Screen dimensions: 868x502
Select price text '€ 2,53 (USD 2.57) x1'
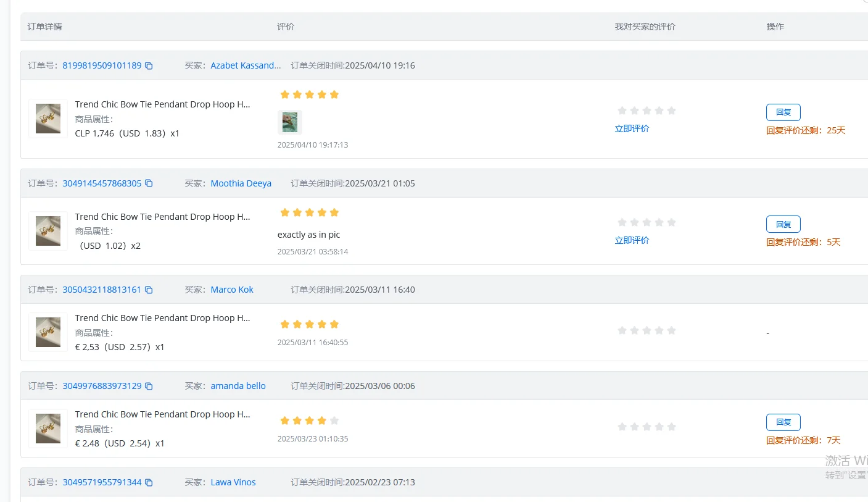pyautogui.click(x=120, y=347)
